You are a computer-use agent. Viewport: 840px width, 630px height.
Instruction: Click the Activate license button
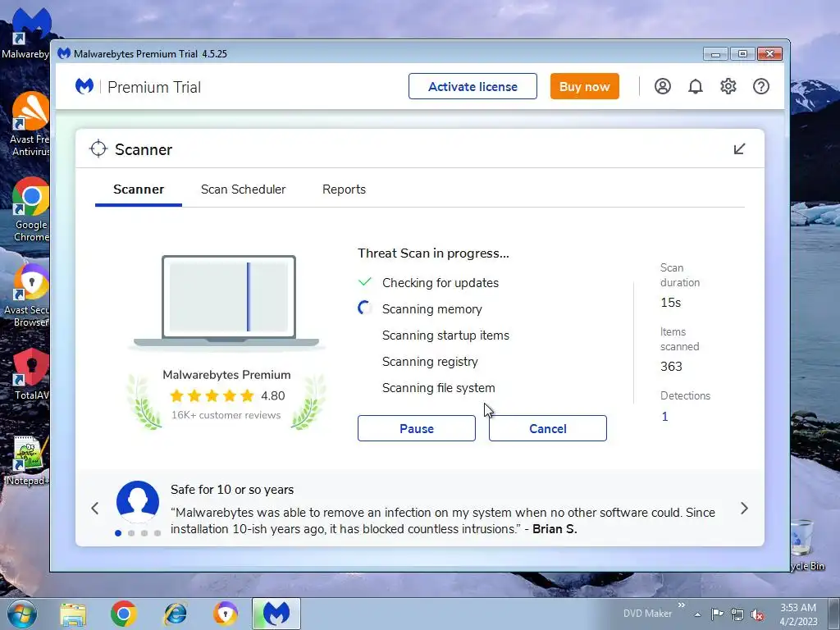click(472, 86)
